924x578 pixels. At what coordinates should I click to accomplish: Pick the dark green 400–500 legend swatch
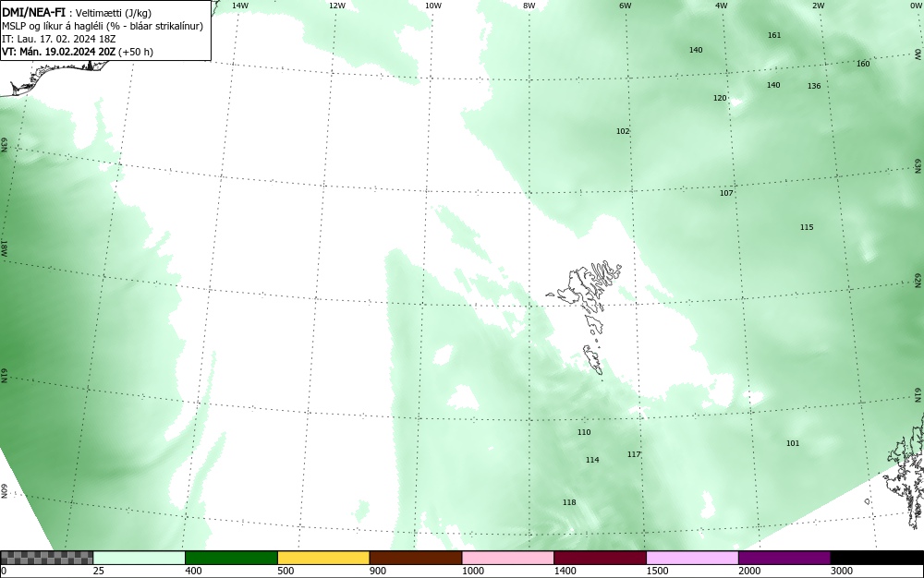(x=231, y=558)
